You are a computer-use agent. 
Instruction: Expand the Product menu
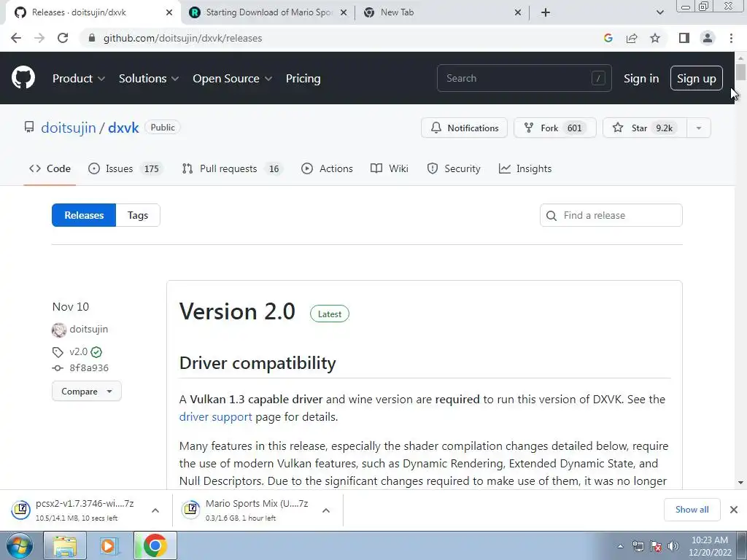click(x=79, y=79)
